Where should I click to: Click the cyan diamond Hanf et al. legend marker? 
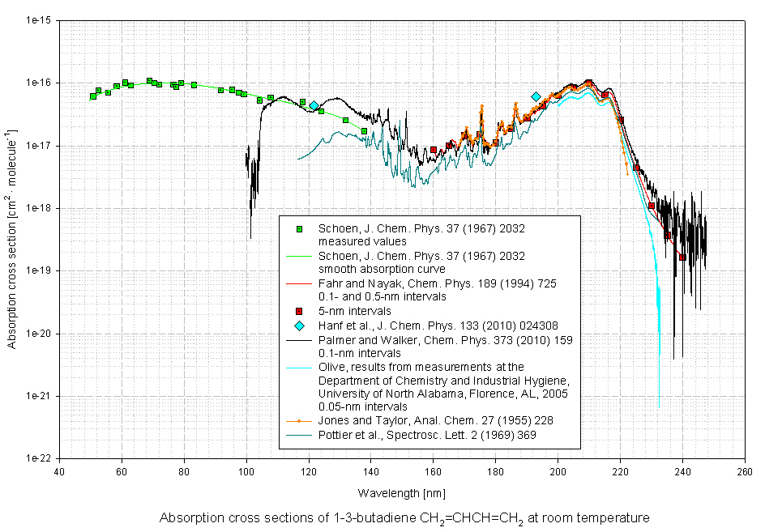click(x=299, y=326)
